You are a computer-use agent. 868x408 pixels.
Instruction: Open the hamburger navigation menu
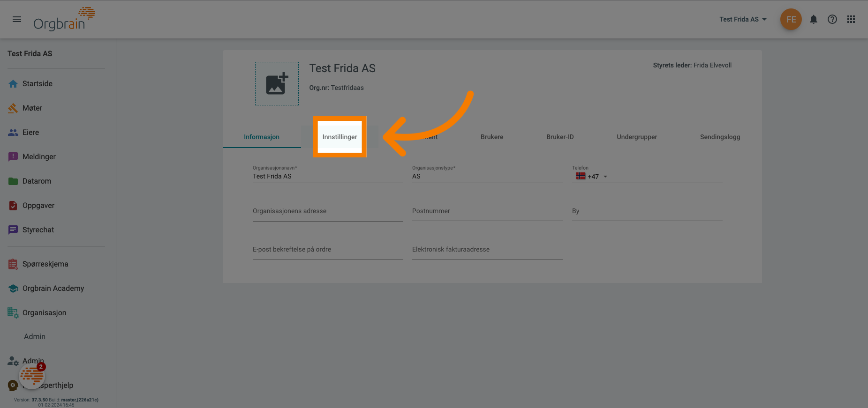click(17, 19)
